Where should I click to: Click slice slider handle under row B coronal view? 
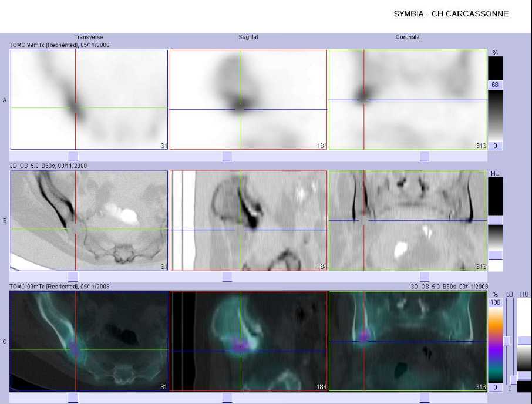[x=425, y=277]
